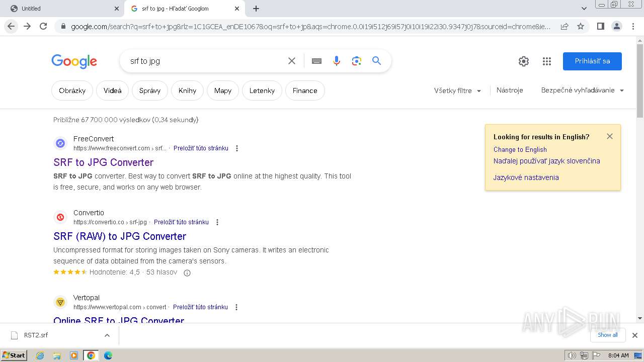This screenshot has width=644, height=362.
Task: Search by image with Google Lens
Action: point(357,61)
